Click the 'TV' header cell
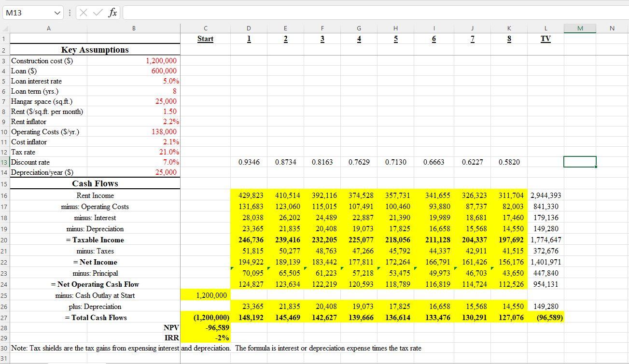This screenshot has height=364, width=629. pos(545,39)
